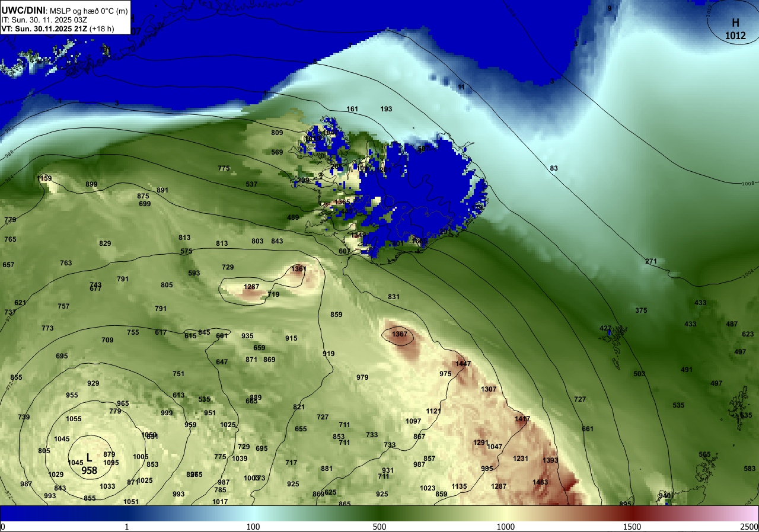Click the height value 1055
The image size is (759, 532).
74,419
